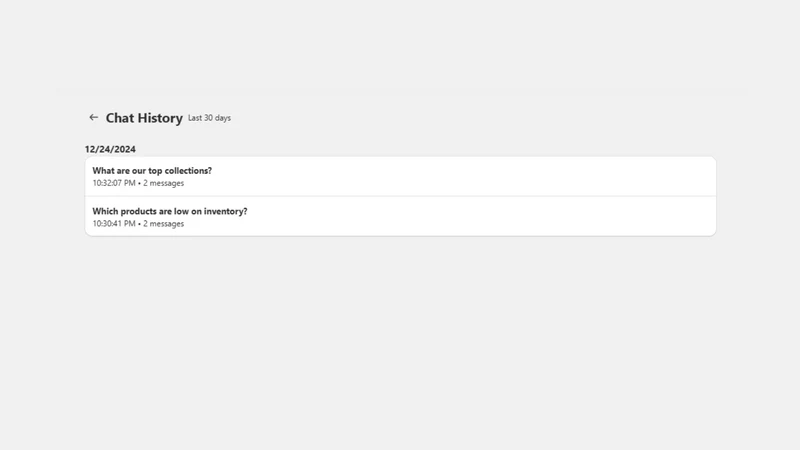
Task: Click the divider line between the two chat entries
Action: [x=401, y=196]
